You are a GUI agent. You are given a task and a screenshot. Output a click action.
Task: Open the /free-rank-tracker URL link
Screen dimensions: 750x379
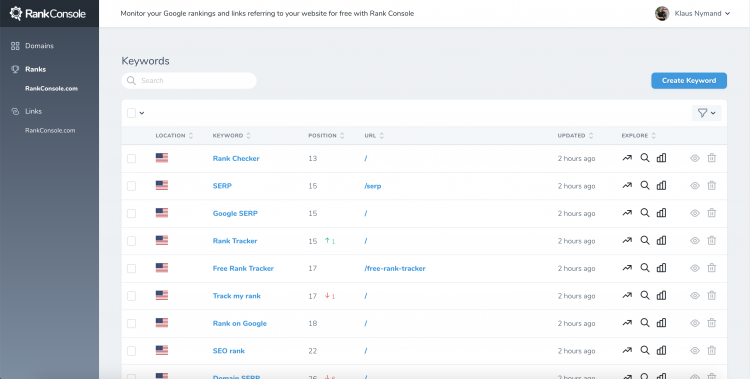click(x=395, y=268)
